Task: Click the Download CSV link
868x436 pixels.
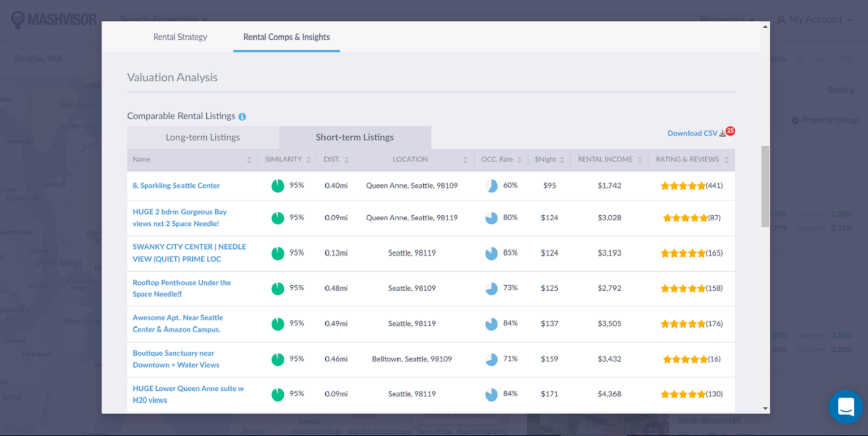Action: (x=693, y=133)
